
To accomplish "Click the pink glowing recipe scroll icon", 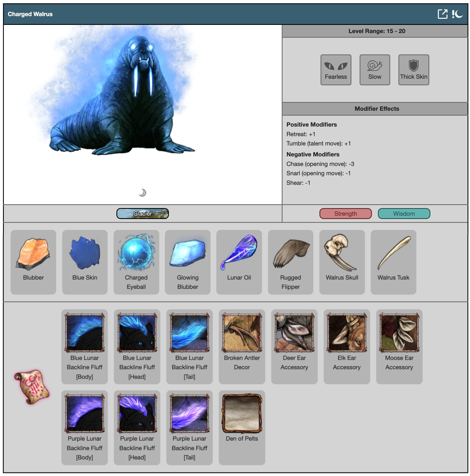I will point(32,387).
